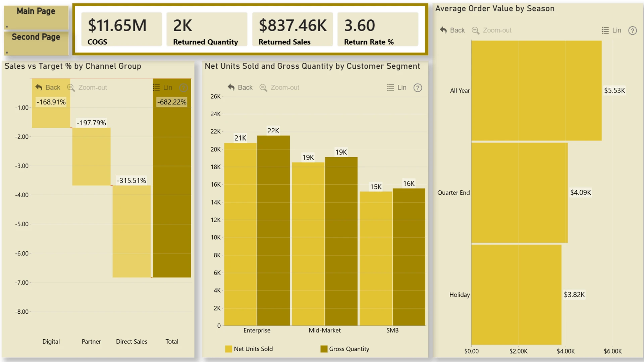Select the Digital waterfall bar
The height and width of the screenshot is (362, 644).
[51, 103]
